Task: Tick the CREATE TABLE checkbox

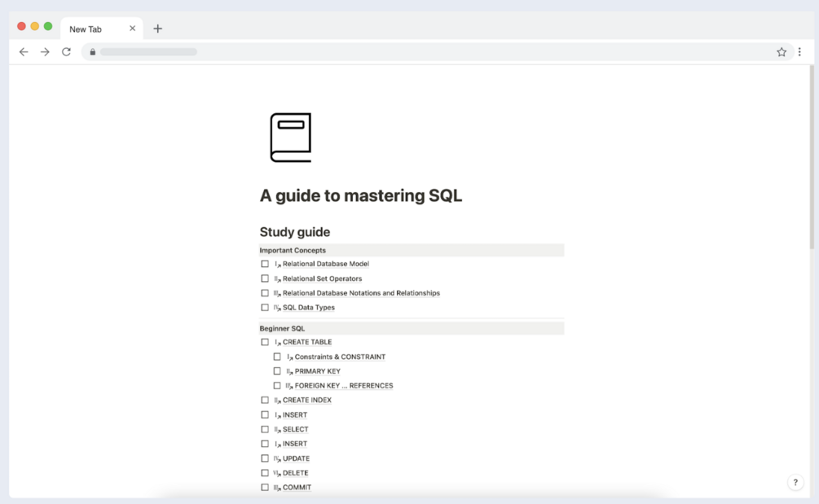Action: click(x=265, y=342)
